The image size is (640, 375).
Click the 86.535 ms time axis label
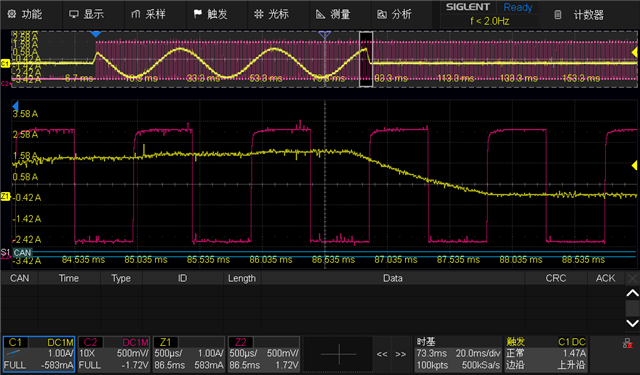333,260
